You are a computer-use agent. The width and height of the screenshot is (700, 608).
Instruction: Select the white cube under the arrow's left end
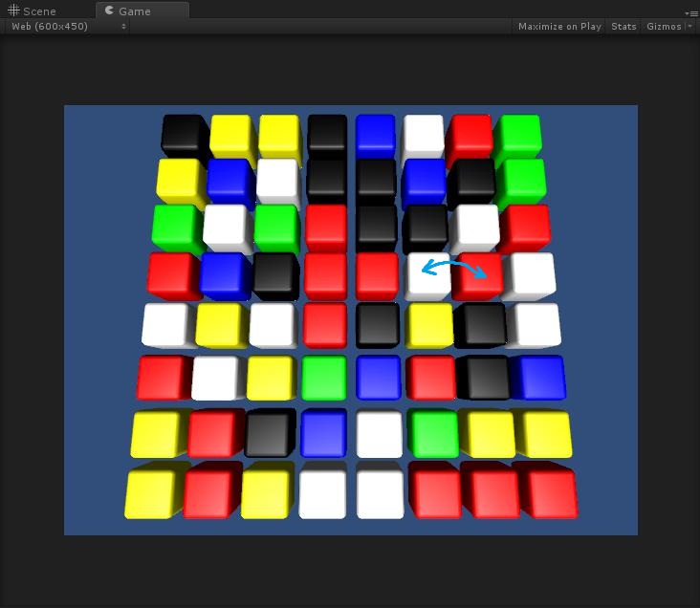tap(427, 277)
